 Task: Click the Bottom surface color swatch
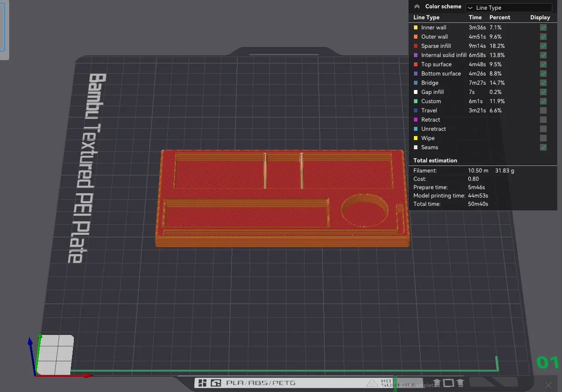(x=416, y=74)
